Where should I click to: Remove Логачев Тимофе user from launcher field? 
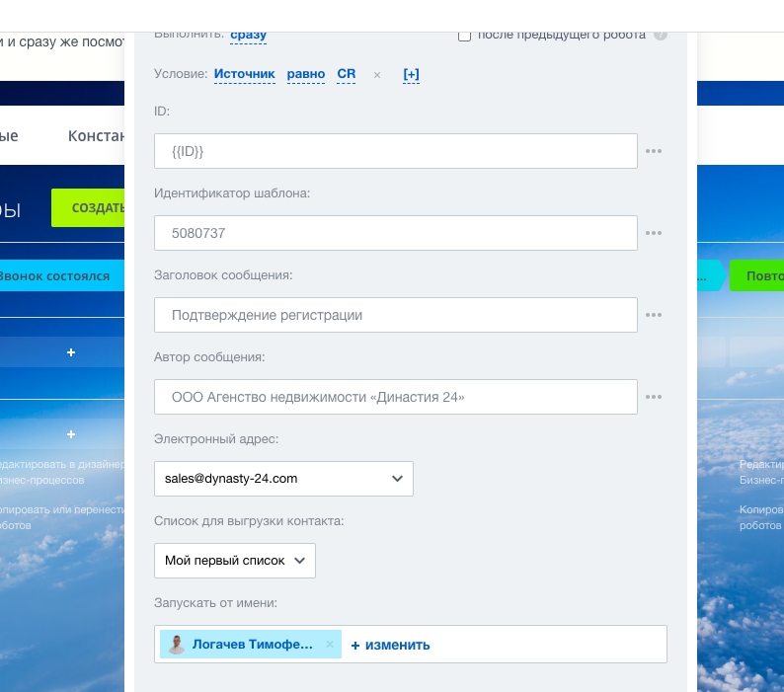click(x=330, y=645)
